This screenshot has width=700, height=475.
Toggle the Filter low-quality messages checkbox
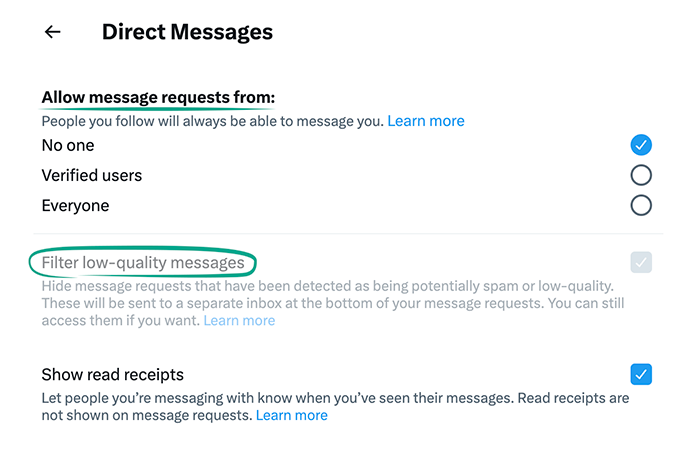click(x=641, y=263)
